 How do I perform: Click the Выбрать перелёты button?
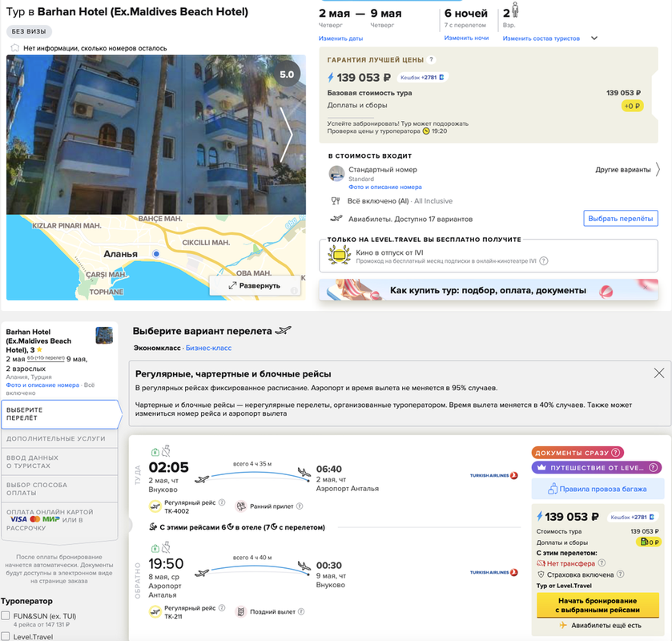pos(621,218)
